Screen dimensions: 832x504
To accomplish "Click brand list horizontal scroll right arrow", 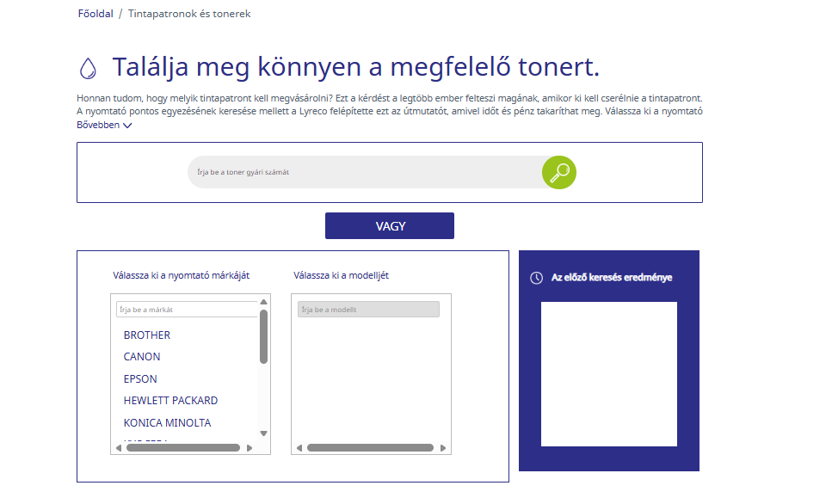I will point(250,448).
